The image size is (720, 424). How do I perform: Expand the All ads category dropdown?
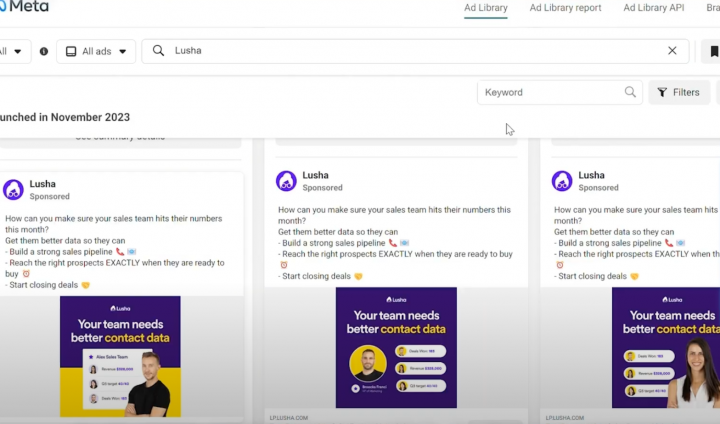point(96,51)
